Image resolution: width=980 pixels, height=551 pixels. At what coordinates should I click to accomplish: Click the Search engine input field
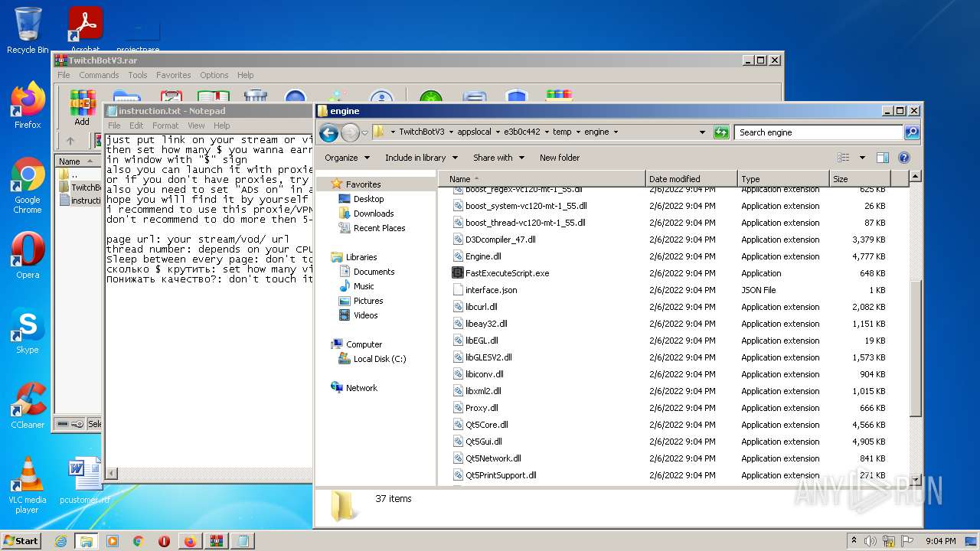(819, 132)
